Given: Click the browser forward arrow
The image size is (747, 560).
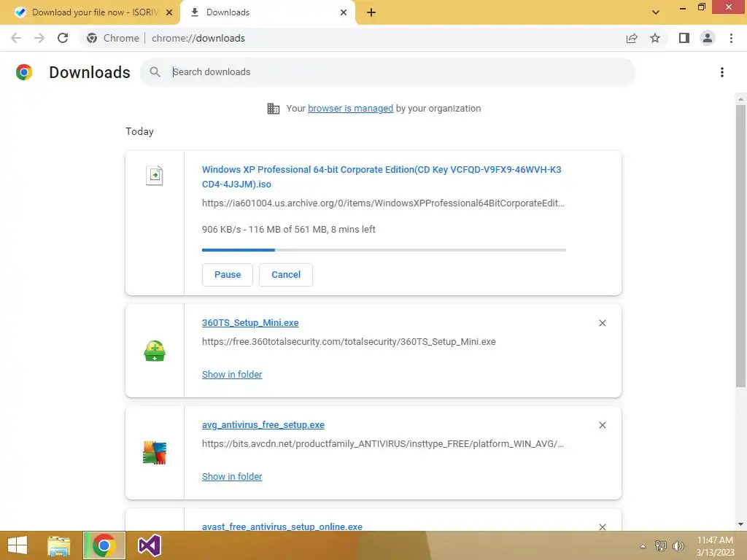Looking at the screenshot, I should pos(39,38).
